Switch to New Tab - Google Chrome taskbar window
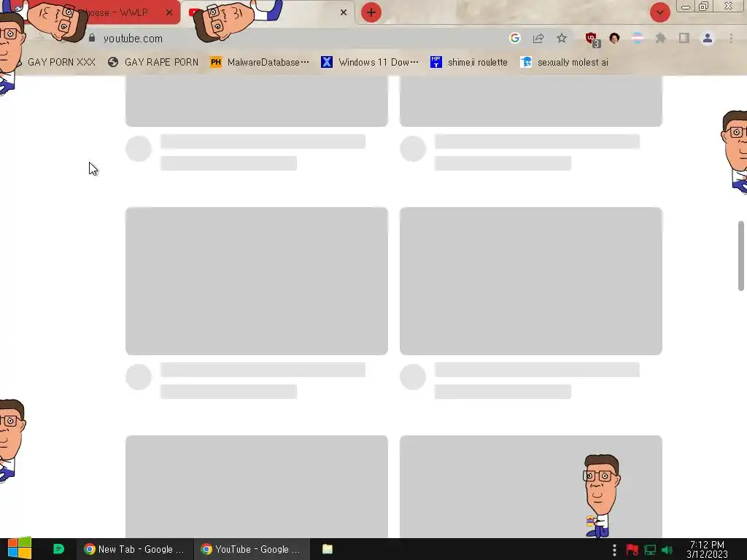 135,549
